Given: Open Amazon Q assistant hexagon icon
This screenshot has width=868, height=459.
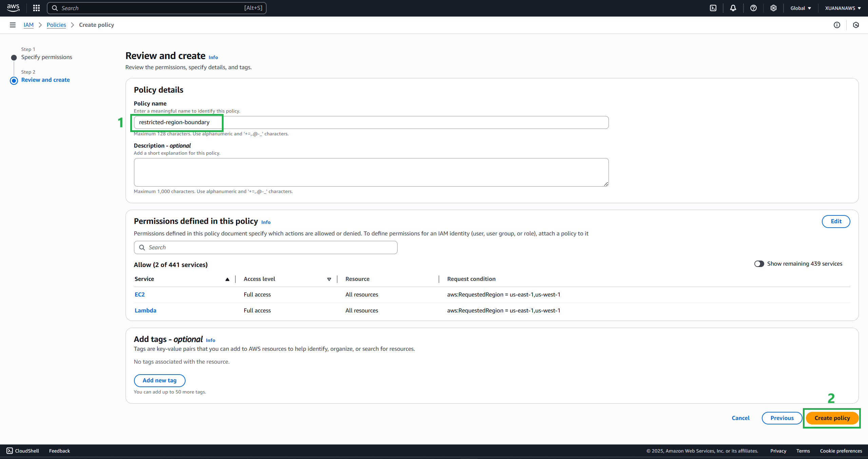Looking at the screenshot, I should click(x=856, y=25).
